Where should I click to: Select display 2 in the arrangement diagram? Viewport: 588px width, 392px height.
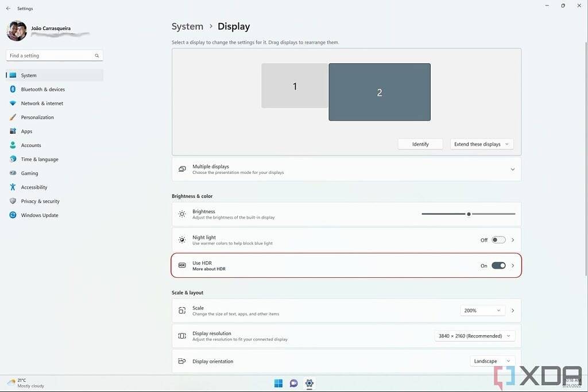(379, 92)
